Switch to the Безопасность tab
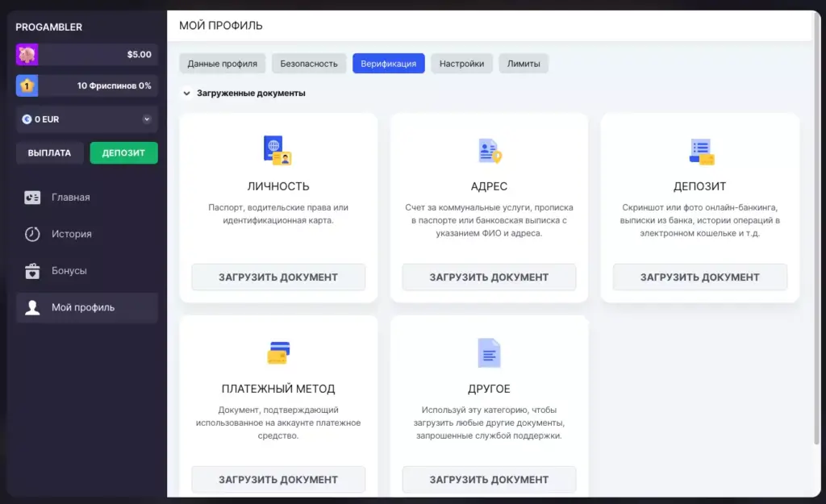The image size is (826, 504). point(309,63)
